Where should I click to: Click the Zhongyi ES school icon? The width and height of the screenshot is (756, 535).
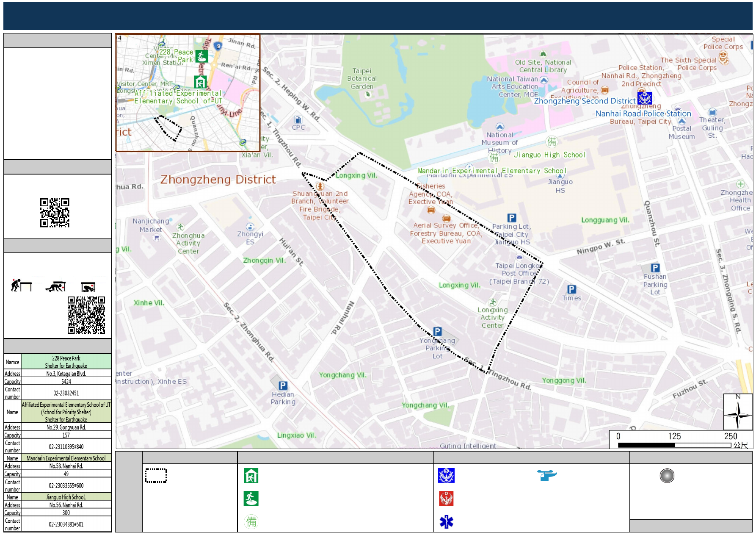tap(250, 227)
